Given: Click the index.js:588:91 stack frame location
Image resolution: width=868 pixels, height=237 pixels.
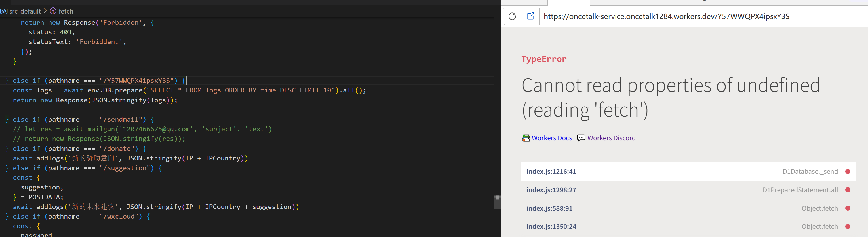Looking at the screenshot, I should (x=549, y=208).
